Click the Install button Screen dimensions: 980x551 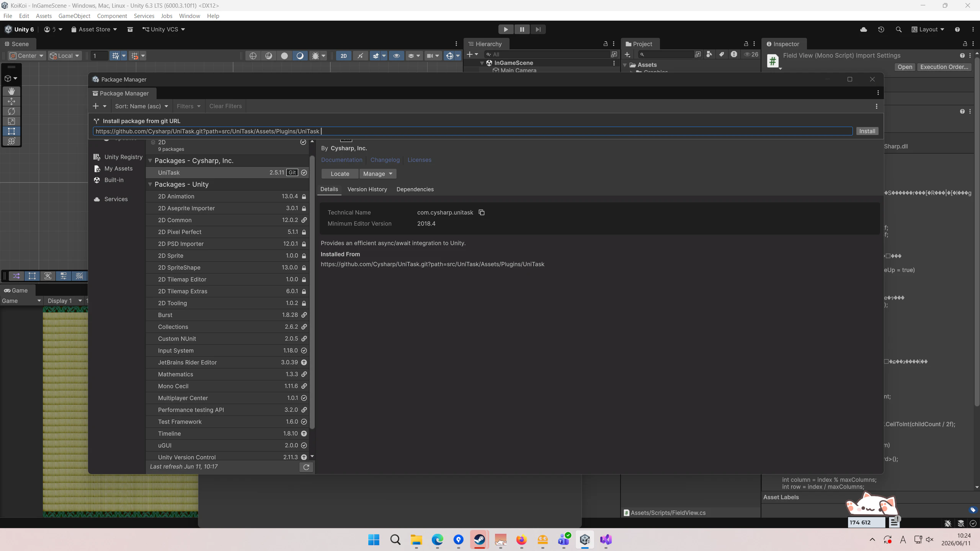click(867, 131)
